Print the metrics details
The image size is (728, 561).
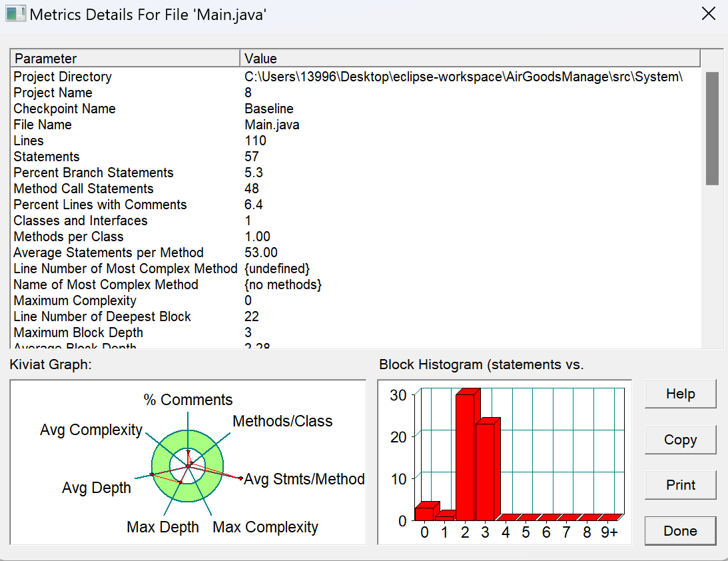680,485
